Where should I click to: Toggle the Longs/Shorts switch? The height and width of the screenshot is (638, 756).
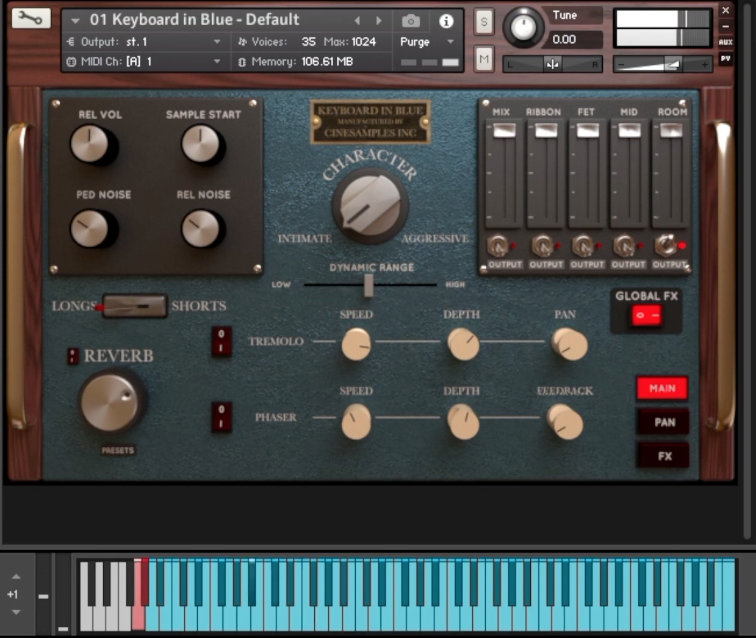pyautogui.click(x=135, y=306)
